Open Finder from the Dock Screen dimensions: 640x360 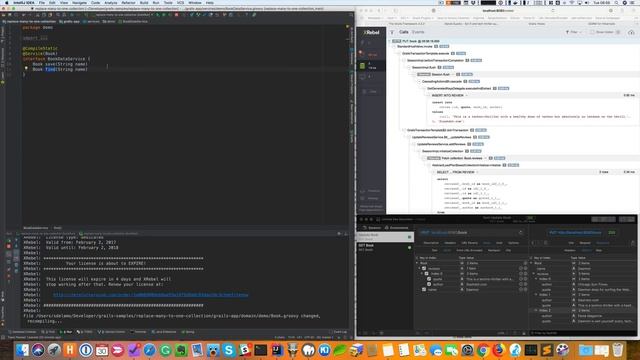coord(22,350)
